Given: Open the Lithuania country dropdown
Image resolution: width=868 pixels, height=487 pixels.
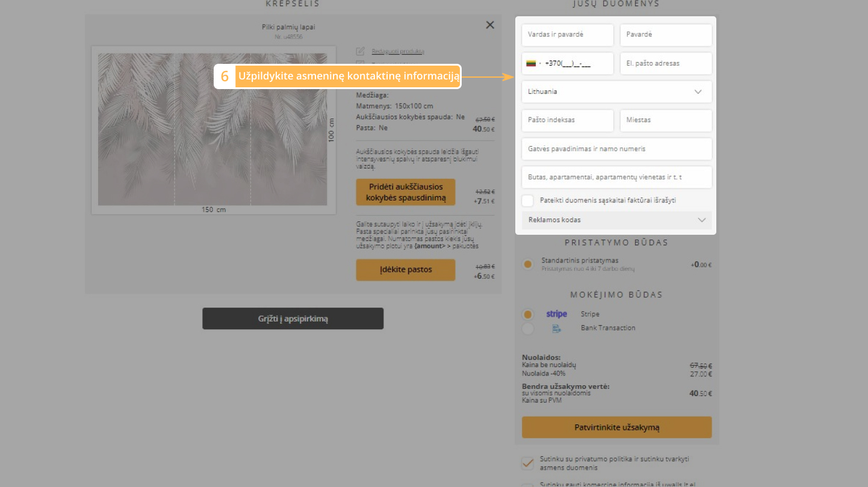Looking at the screenshot, I should tap(616, 92).
